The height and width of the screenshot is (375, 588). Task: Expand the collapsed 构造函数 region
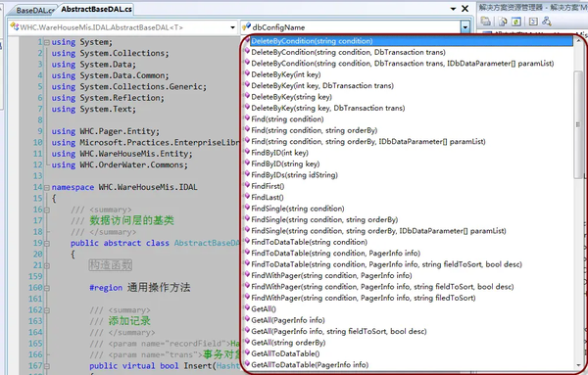(47, 265)
